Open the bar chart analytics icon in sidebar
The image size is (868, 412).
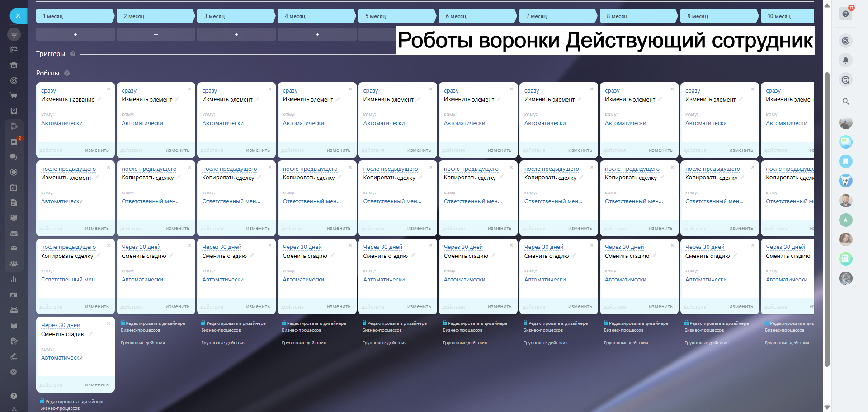tap(14, 279)
